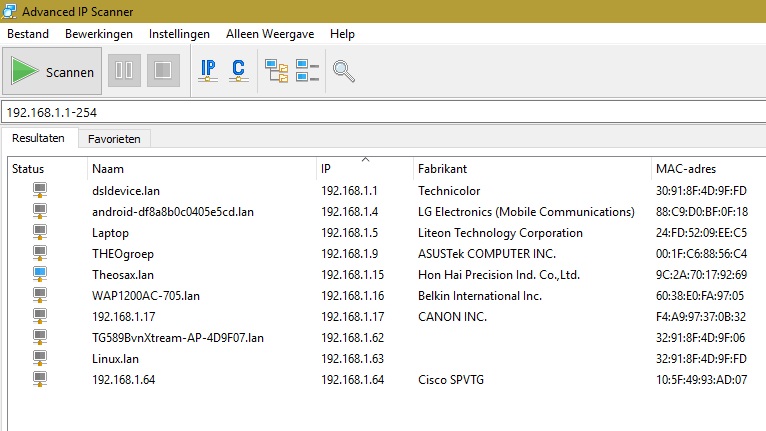Click IP address 192.168.1.4 cell
The image size is (766, 431).
(349, 212)
